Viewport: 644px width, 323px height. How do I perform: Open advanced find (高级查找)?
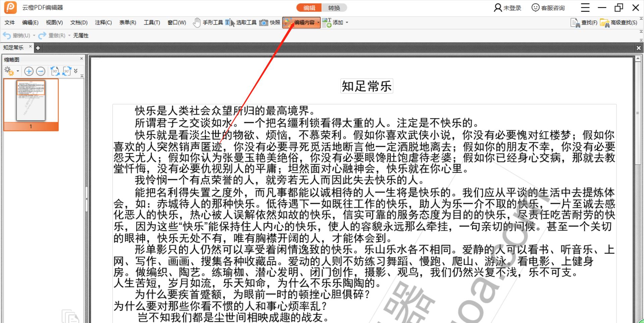pyautogui.click(x=619, y=22)
